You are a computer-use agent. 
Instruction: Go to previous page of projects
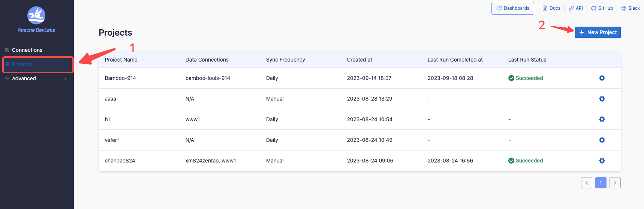[587, 183]
